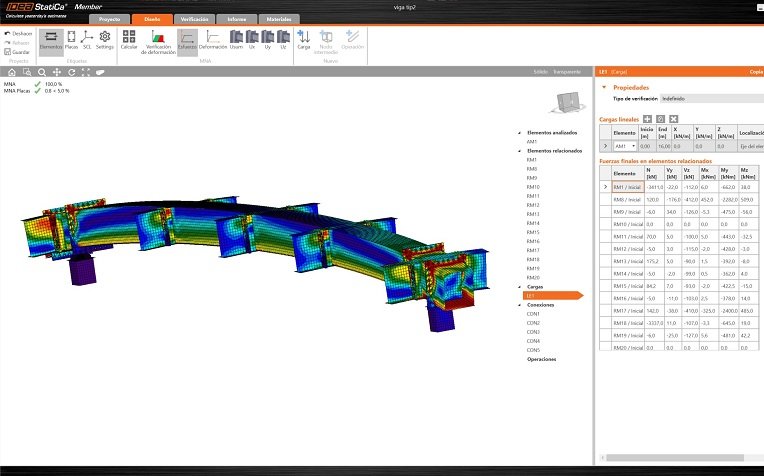This screenshot has height=476, width=764.
Task: Open the AM1 element dropdown
Action: click(x=633, y=146)
